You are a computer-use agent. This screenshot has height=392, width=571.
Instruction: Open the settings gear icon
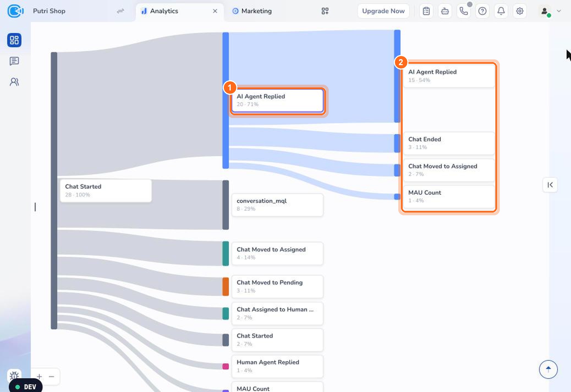click(520, 11)
